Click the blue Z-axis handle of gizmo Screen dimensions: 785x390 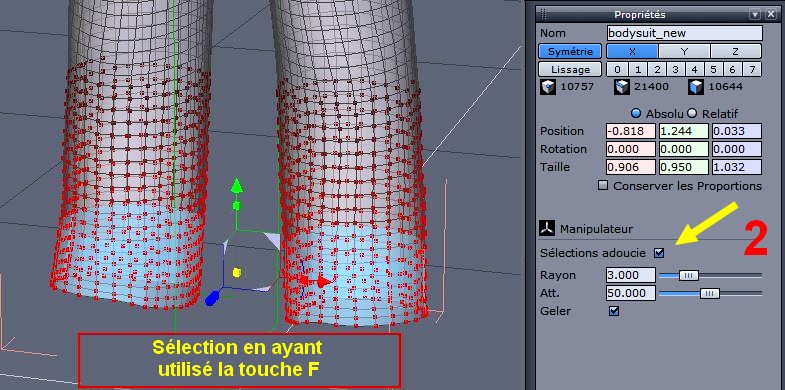tap(211, 298)
